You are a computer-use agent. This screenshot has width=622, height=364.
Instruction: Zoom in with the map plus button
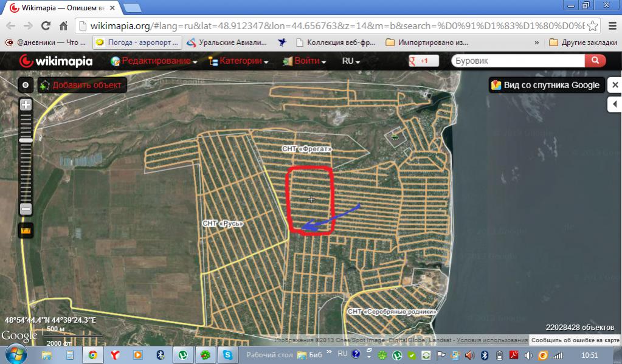[26, 105]
